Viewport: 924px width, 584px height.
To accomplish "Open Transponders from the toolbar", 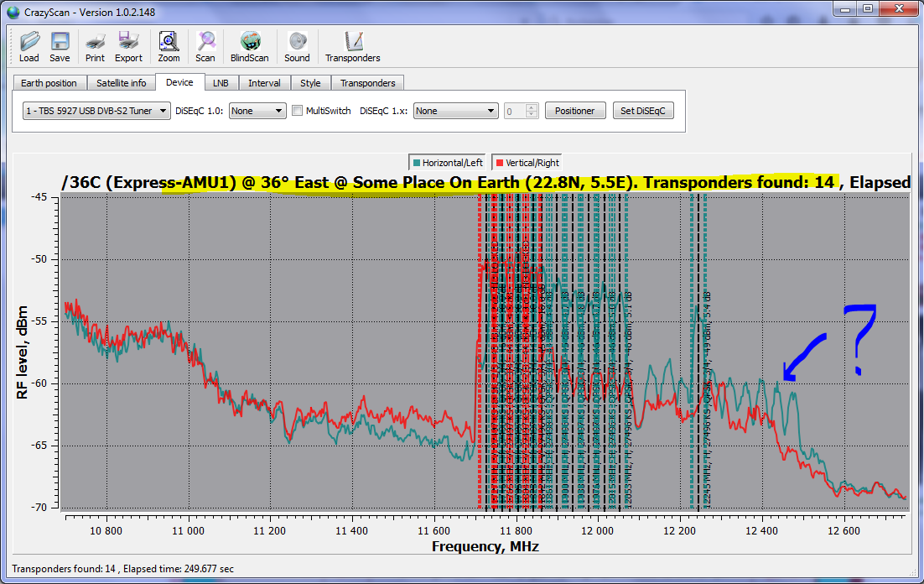I will click(x=353, y=46).
